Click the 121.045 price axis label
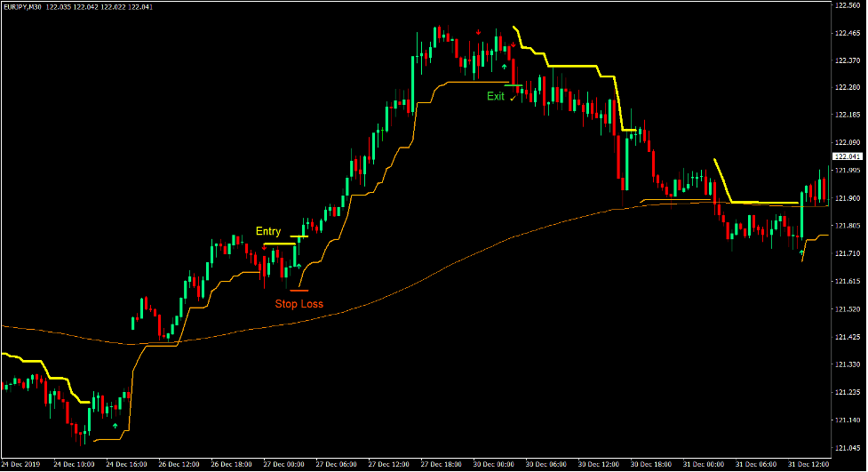The height and width of the screenshot is (472, 868). [x=849, y=447]
